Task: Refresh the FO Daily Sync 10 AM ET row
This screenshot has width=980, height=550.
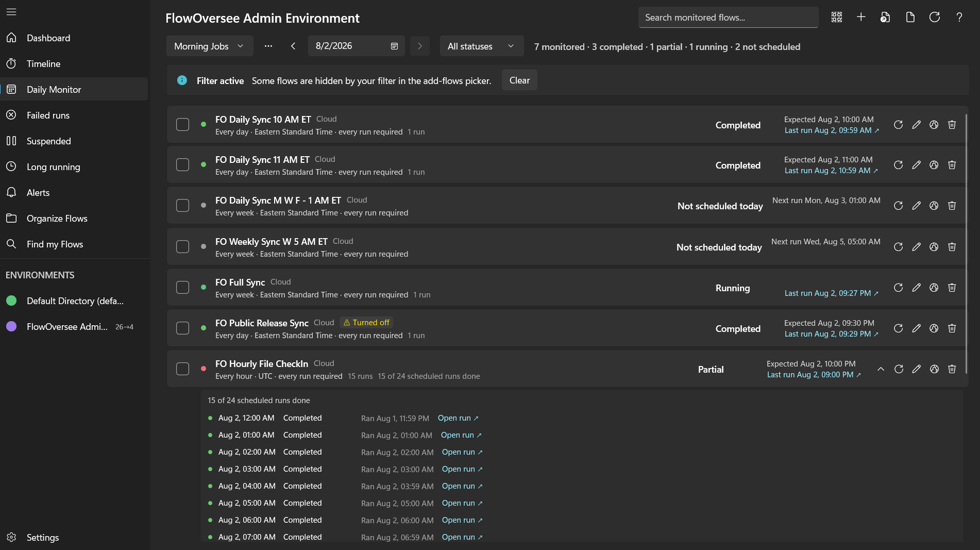Action: click(899, 125)
